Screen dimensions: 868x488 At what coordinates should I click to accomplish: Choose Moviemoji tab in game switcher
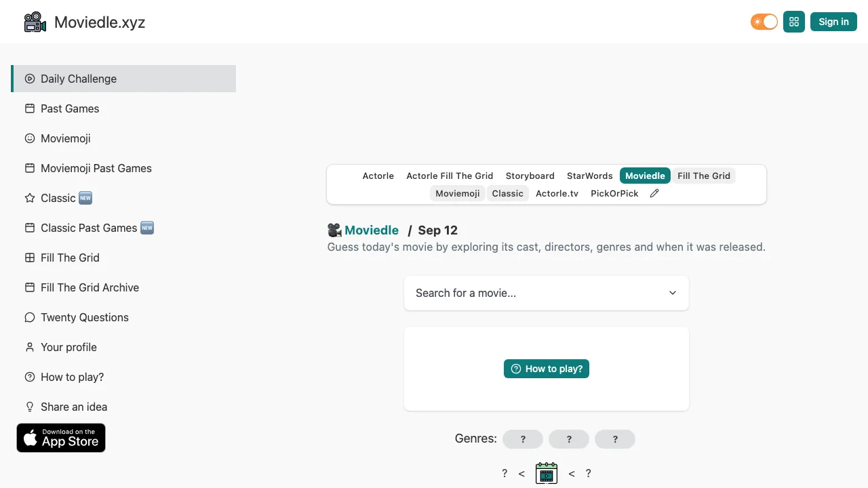tap(458, 193)
